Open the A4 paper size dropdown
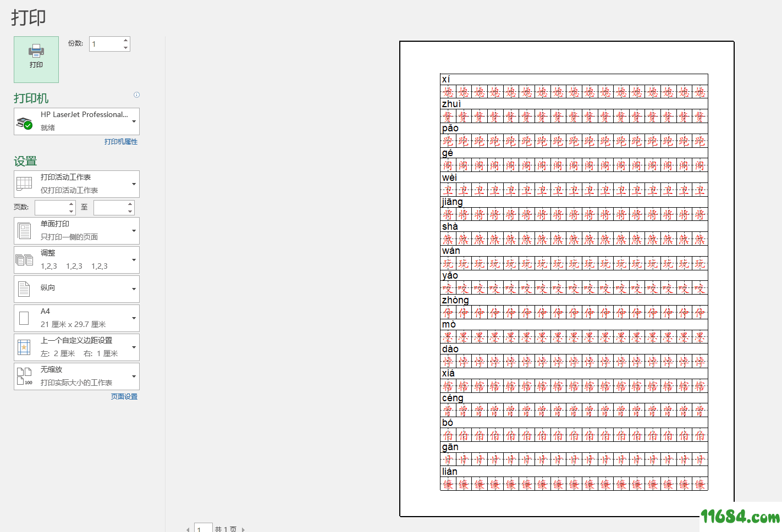Image resolution: width=782 pixels, height=532 pixels. (76, 318)
